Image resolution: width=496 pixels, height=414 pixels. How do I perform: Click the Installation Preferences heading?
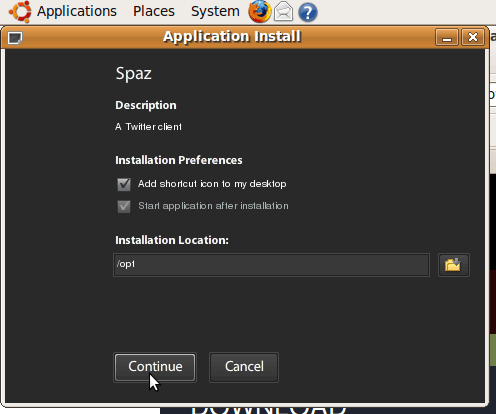(x=179, y=160)
